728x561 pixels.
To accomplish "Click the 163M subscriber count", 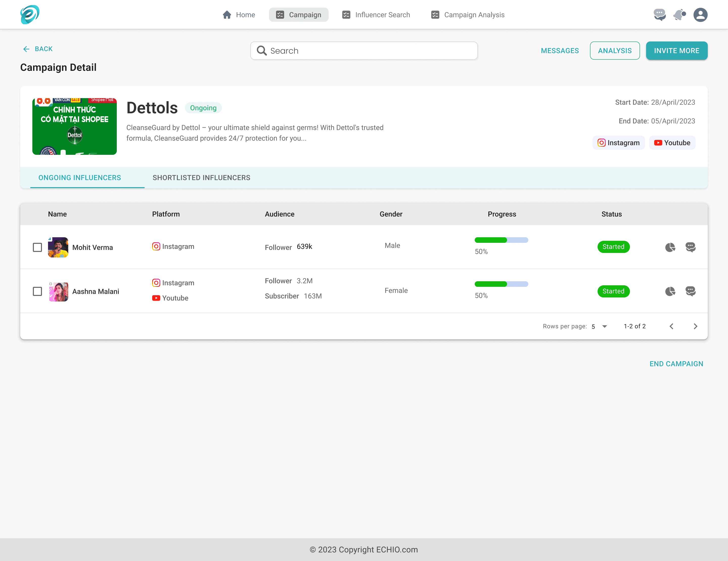I will pos(313,296).
